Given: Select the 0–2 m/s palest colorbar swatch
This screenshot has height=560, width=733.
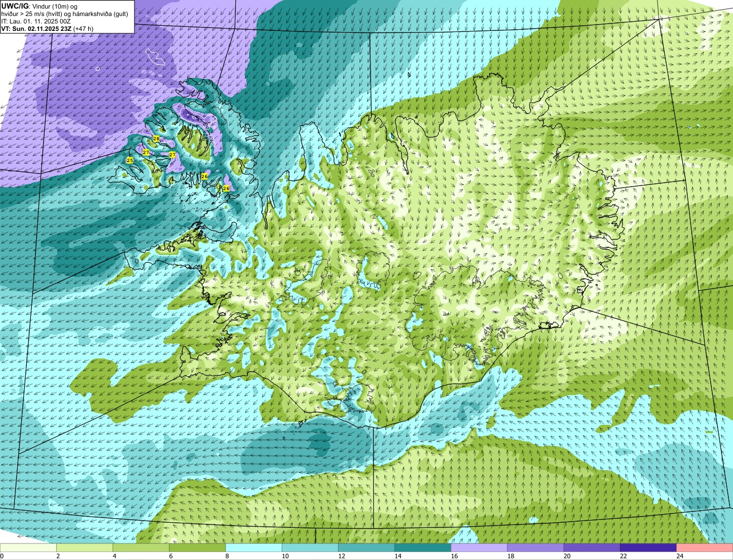Looking at the screenshot, I should [29, 548].
